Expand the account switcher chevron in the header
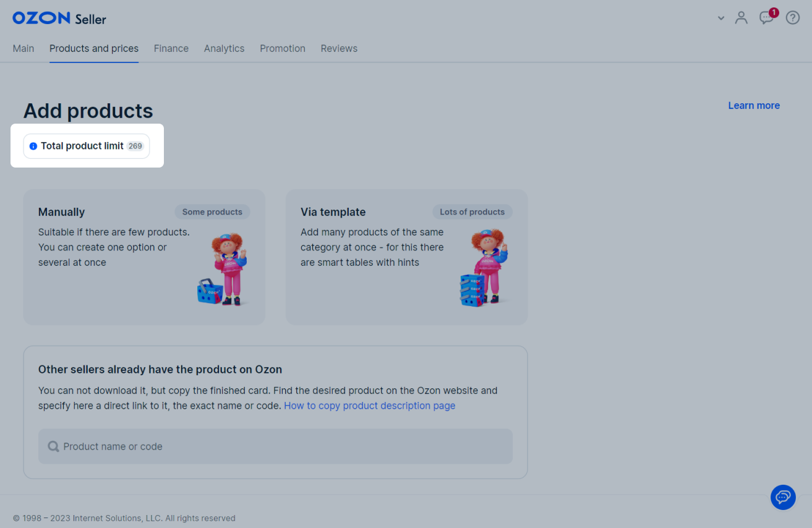The image size is (812, 528). tap(720, 18)
